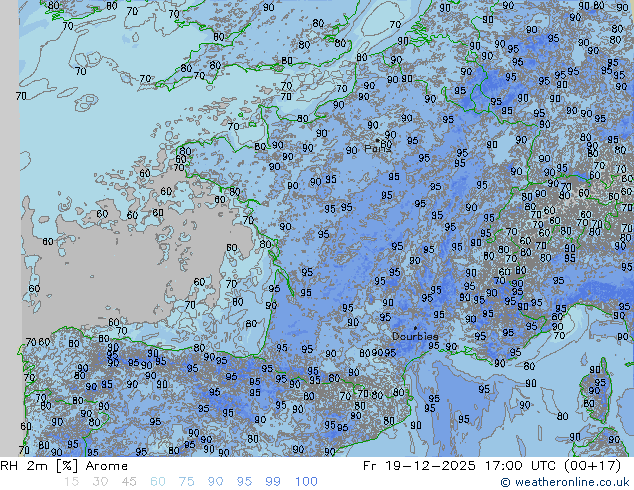Click legend value 99
This screenshot has height=490, width=634.
click(273, 482)
